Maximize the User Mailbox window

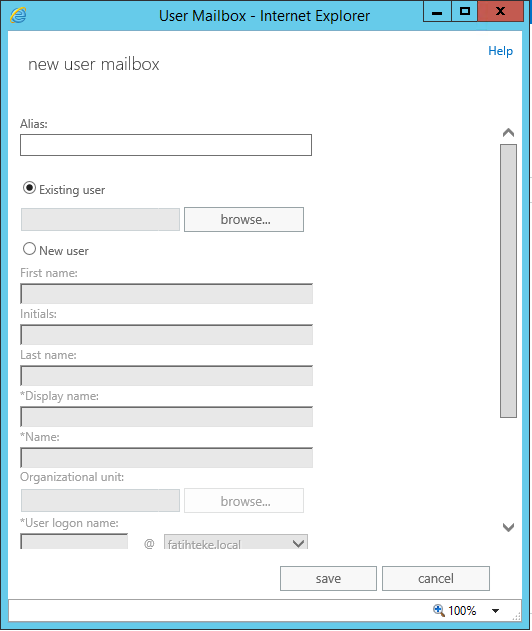click(464, 11)
